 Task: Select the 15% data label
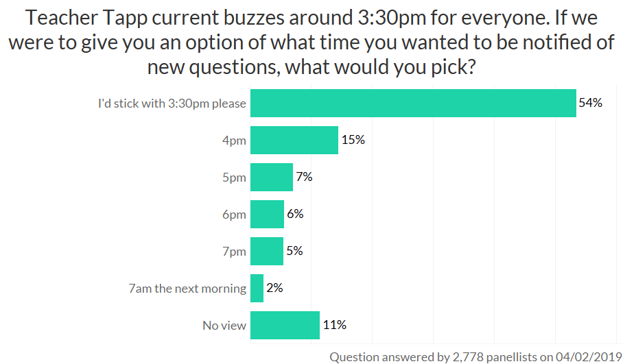point(353,141)
